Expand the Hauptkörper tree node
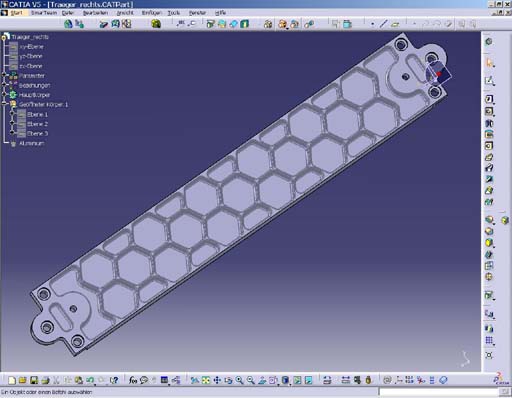The width and height of the screenshot is (512, 398). [x=4, y=95]
